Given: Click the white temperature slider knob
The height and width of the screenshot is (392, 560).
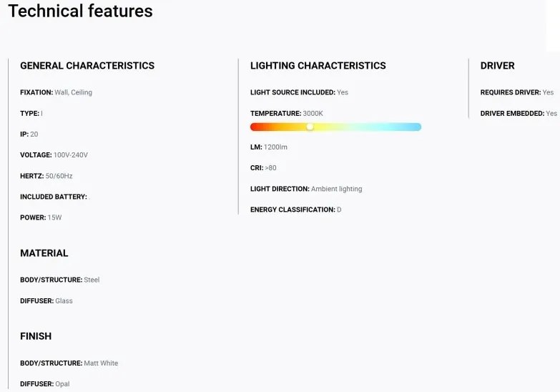Looking at the screenshot, I should [x=310, y=127].
